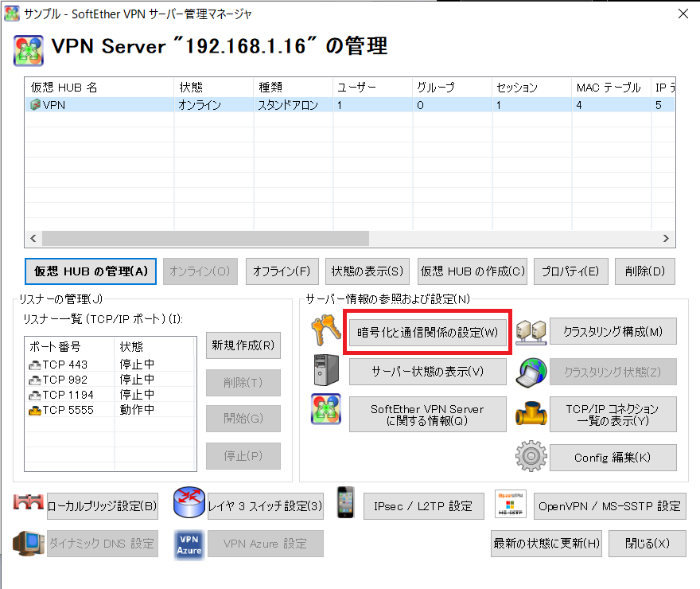Create a new listener with 新規作成(R)
700x589 pixels.
click(x=243, y=345)
